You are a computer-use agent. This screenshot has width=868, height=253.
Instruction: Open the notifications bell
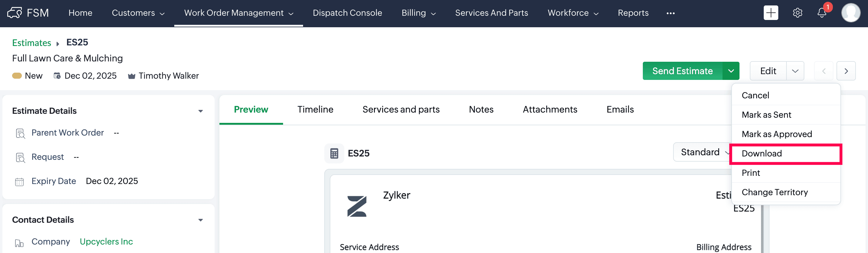(x=822, y=13)
